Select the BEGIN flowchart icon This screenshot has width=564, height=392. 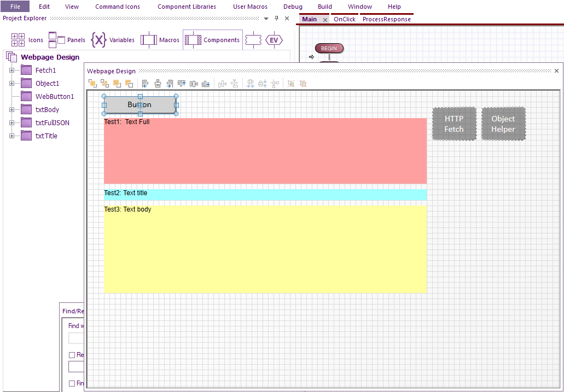[329, 48]
